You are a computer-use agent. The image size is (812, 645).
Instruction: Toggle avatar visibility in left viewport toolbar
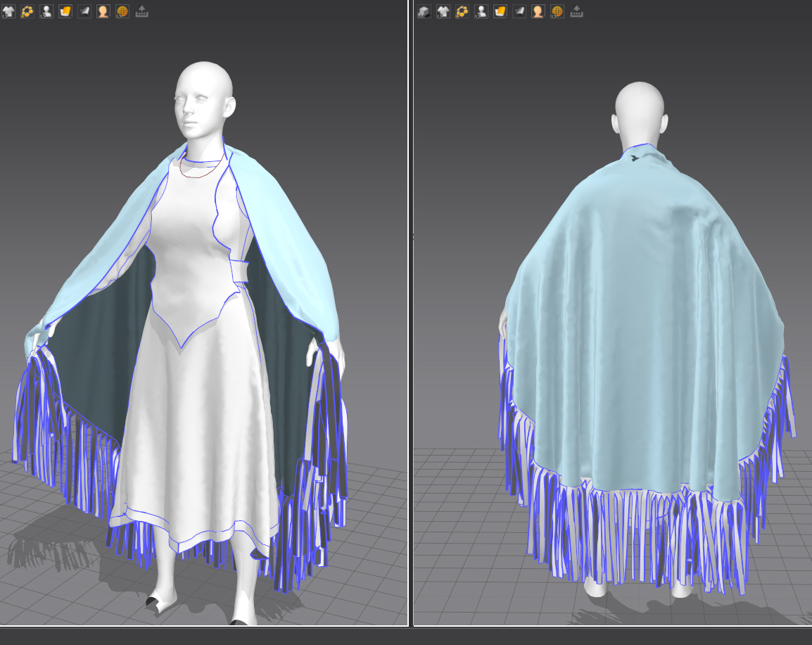(46, 11)
